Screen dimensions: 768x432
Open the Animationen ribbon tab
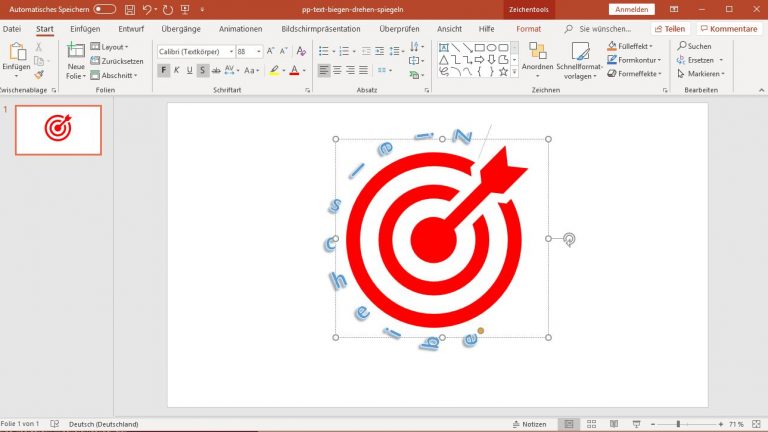click(x=241, y=29)
